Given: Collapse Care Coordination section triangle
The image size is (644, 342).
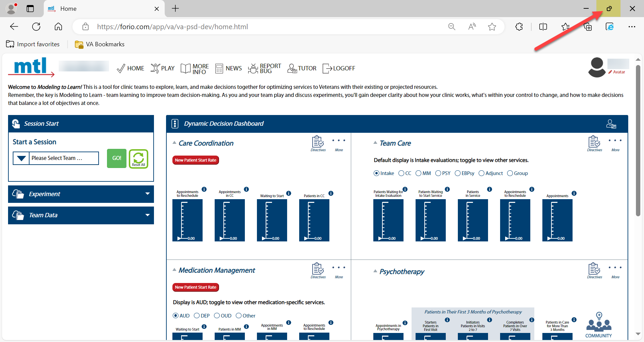Looking at the screenshot, I should coord(174,143).
